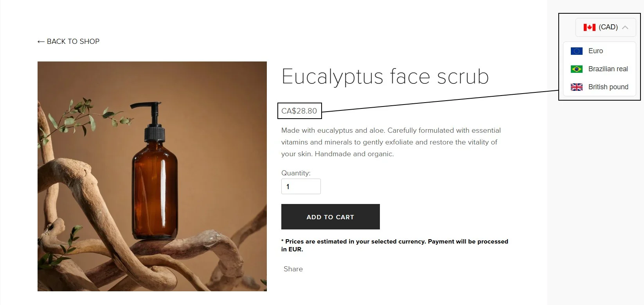Screen dimensions: 644x305
Task: Open the (CAD) currency selector
Action: (606, 27)
